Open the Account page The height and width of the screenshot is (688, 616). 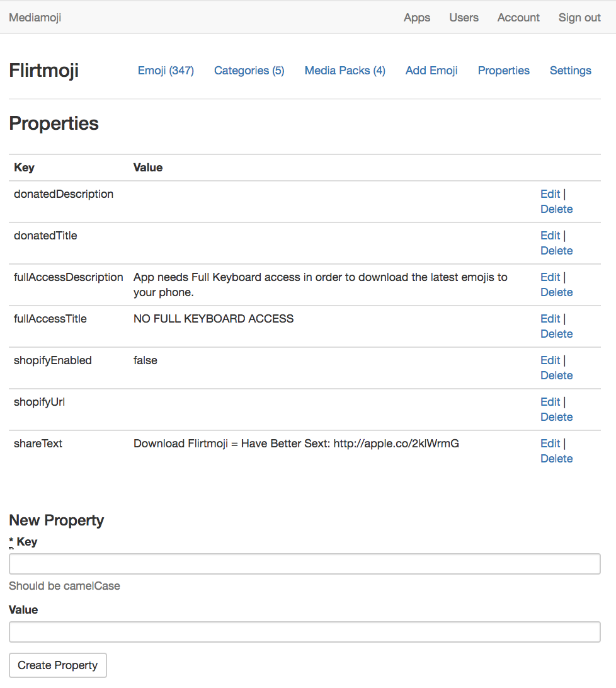tap(518, 18)
